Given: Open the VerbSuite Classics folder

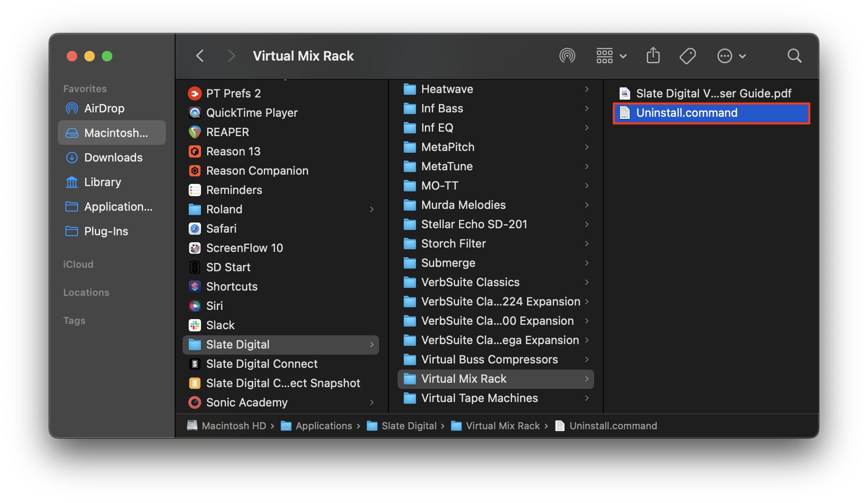Looking at the screenshot, I should 496,282.
